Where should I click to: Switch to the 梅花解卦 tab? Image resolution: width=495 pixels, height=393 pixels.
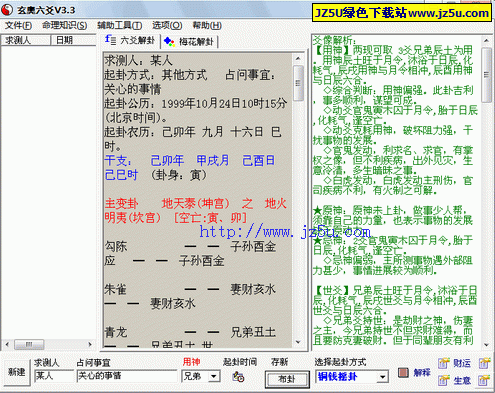pos(190,42)
